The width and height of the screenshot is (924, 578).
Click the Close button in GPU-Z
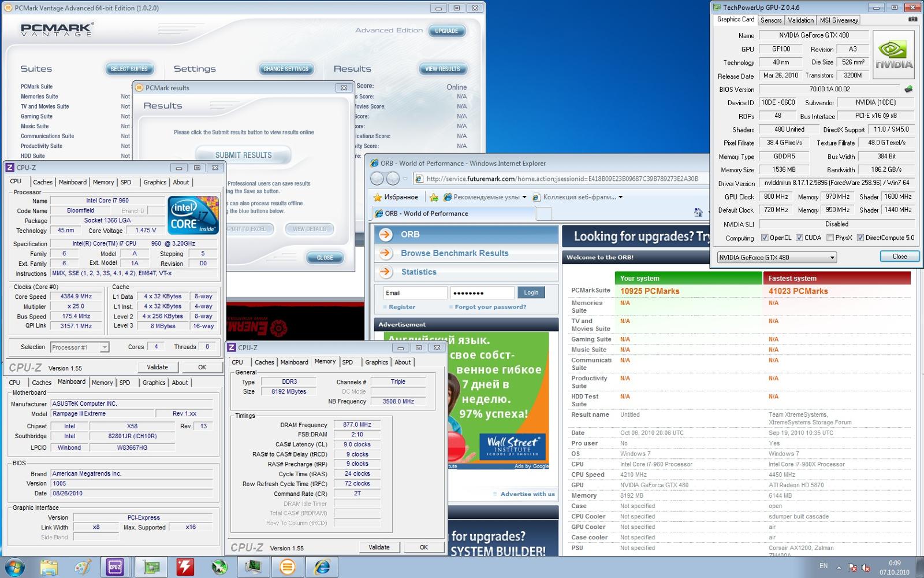899,257
